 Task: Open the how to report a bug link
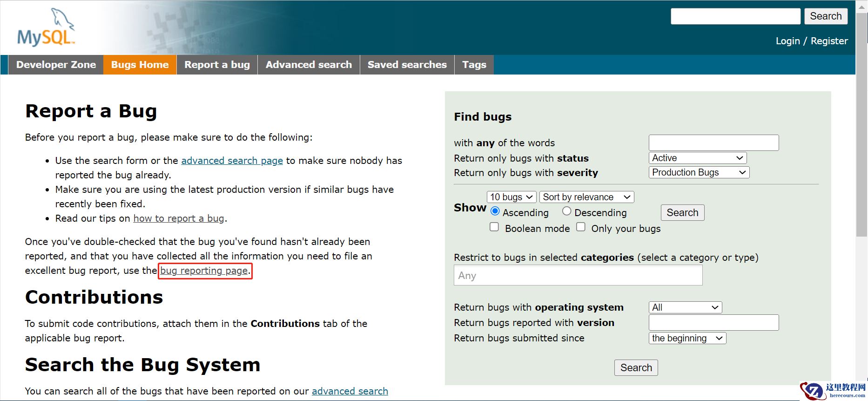click(179, 218)
